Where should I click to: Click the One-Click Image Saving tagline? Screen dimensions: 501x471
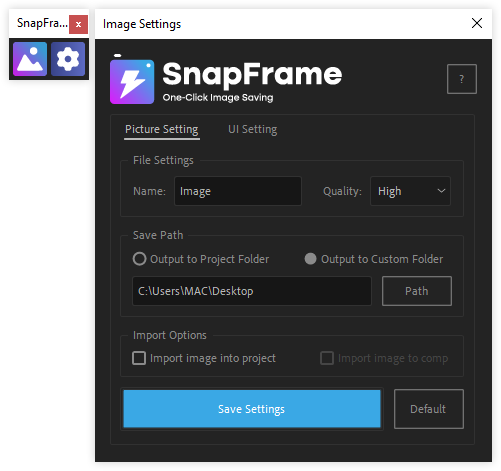tap(218, 98)
